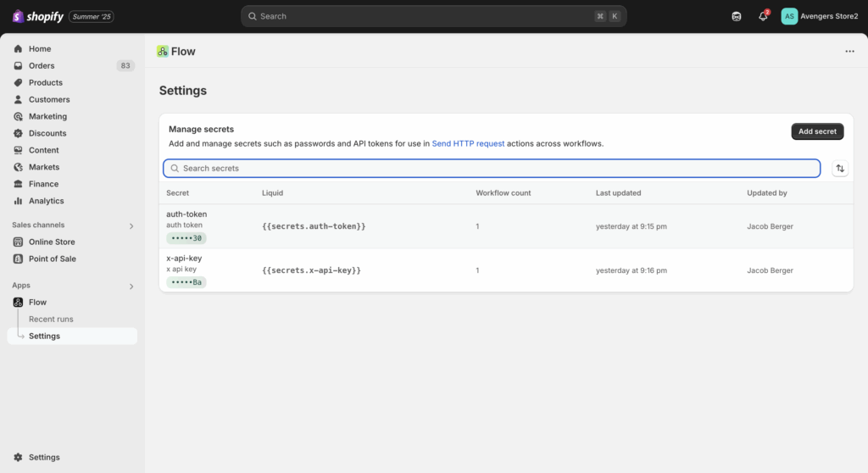Click the masked value •••••30 badge
This screenshot has height=473, width=868.
point(186,238)
